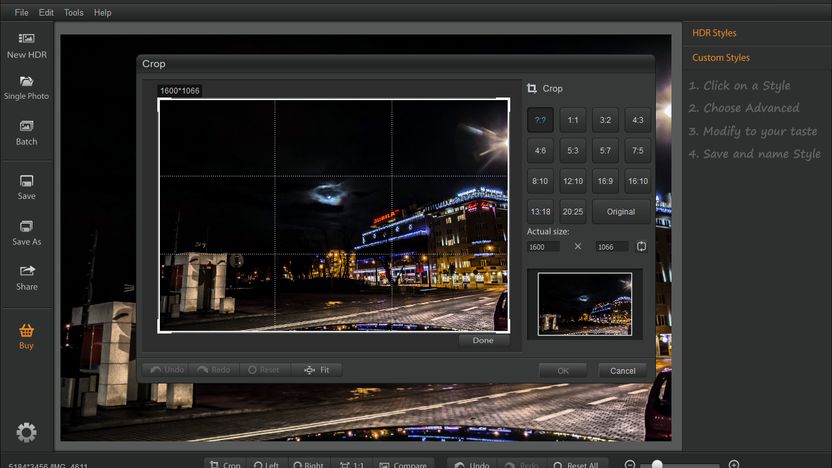
Task: Select the 4:3 crop ratio
Action: click(638, 120)
